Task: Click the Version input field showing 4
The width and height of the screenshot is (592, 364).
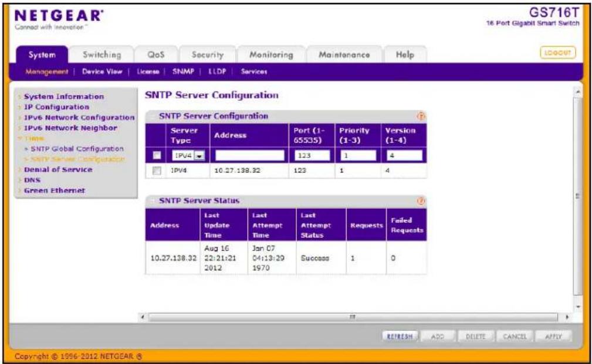Action: coord(404,155)
